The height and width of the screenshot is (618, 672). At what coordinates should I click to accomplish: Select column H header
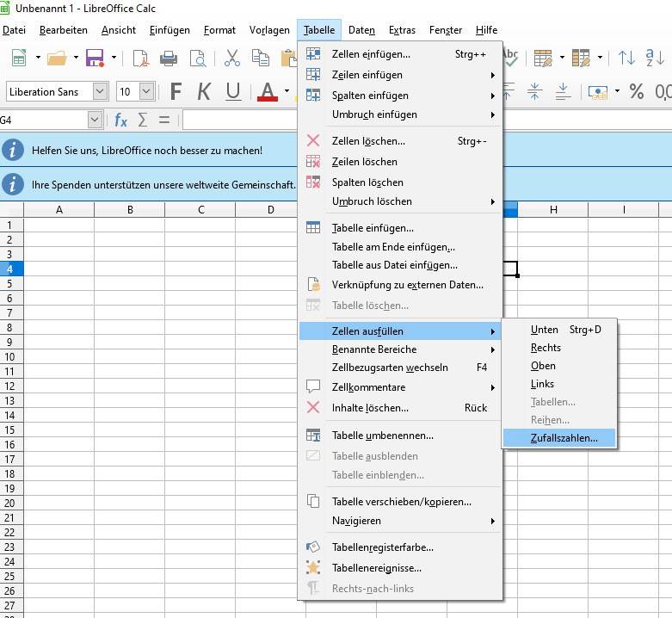click(553, 209)
